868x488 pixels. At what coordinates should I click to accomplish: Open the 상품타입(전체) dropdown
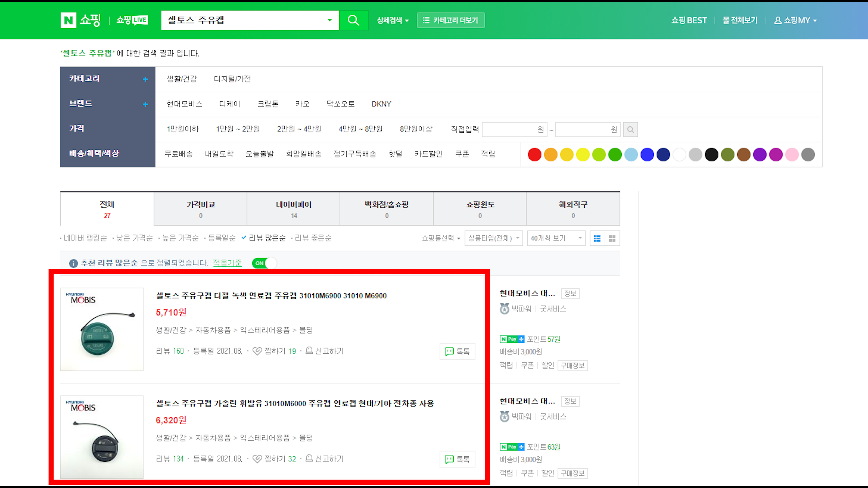(493, 238)
